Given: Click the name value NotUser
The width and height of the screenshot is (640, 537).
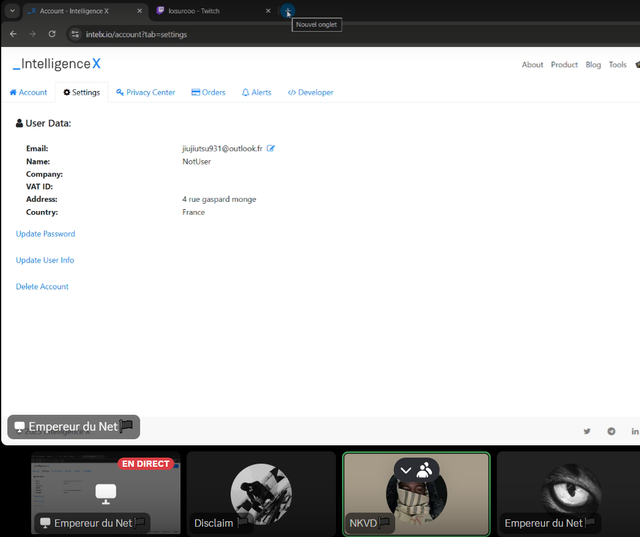Looking at the screenshot, I should pyautogui.click(x=196, y=162).
